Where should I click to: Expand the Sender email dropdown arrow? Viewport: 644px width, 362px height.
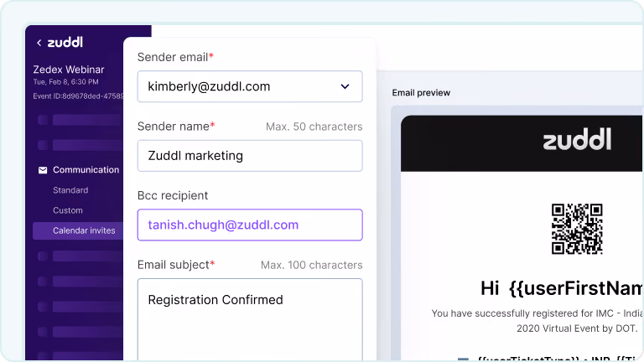pyautogui.click(x=345, y=86)
